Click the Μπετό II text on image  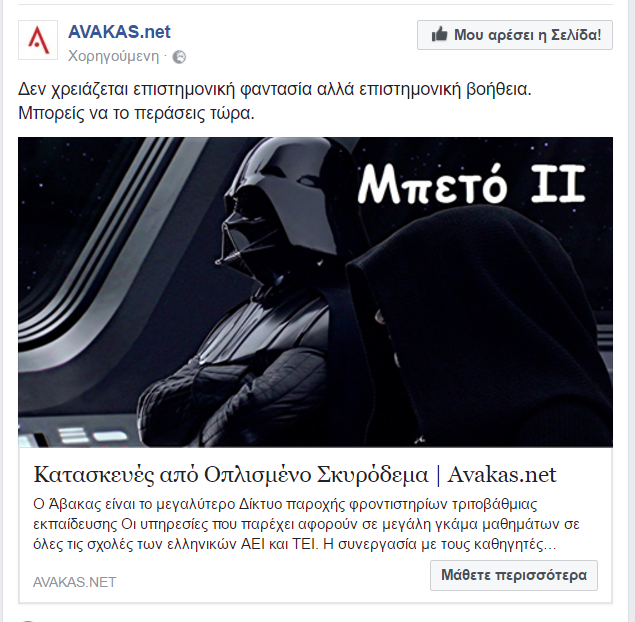coord(471,185)
